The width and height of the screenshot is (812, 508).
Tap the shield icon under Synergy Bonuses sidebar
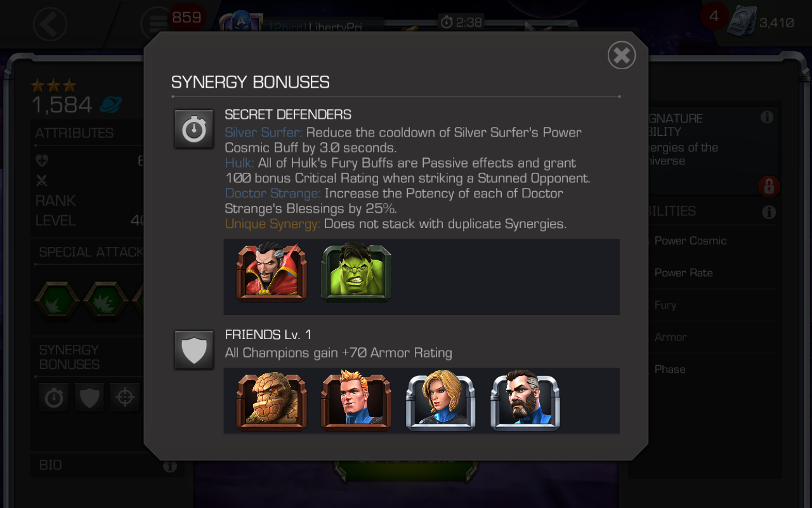[89, 398]
